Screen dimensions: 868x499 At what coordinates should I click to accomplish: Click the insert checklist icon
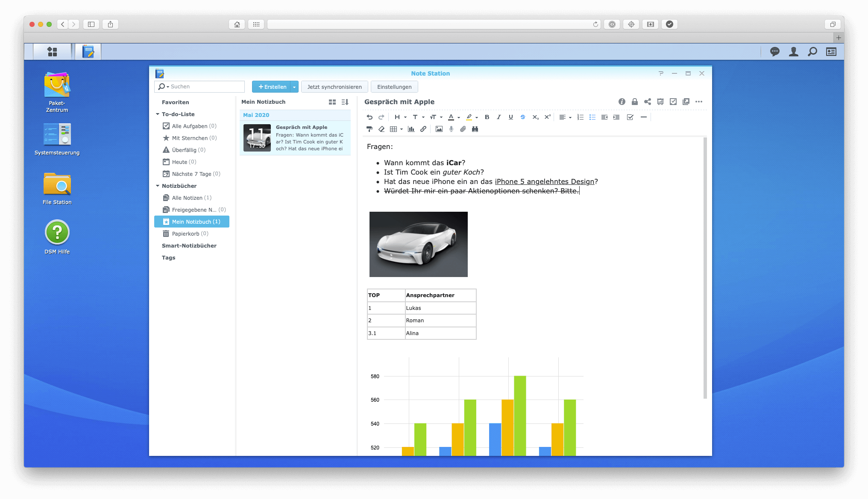coord(630,117)
